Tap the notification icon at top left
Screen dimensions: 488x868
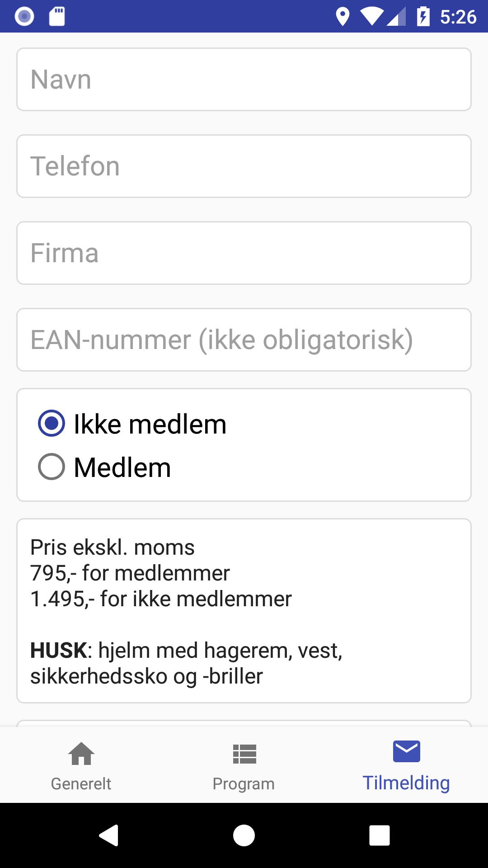(x=24, y=16)
